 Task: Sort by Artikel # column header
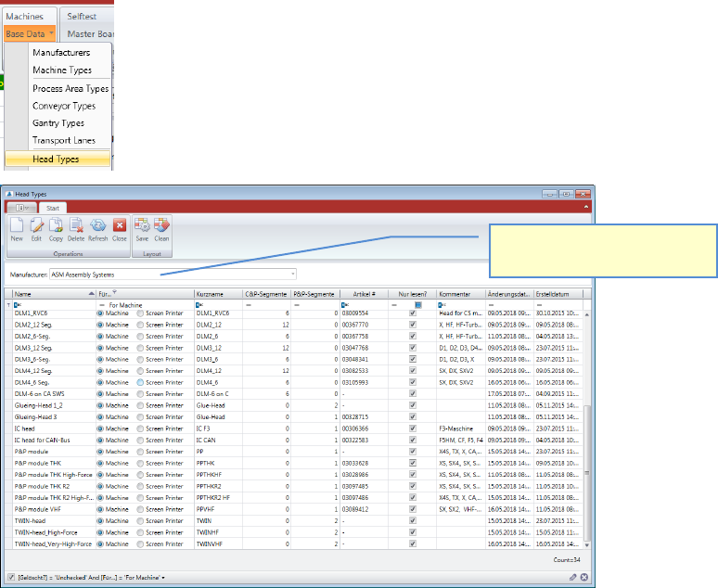point(364,294)
